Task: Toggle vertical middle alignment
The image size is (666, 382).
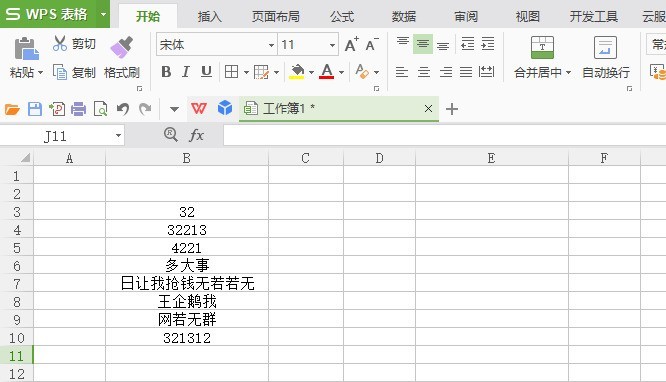Action: pos(423,44)
